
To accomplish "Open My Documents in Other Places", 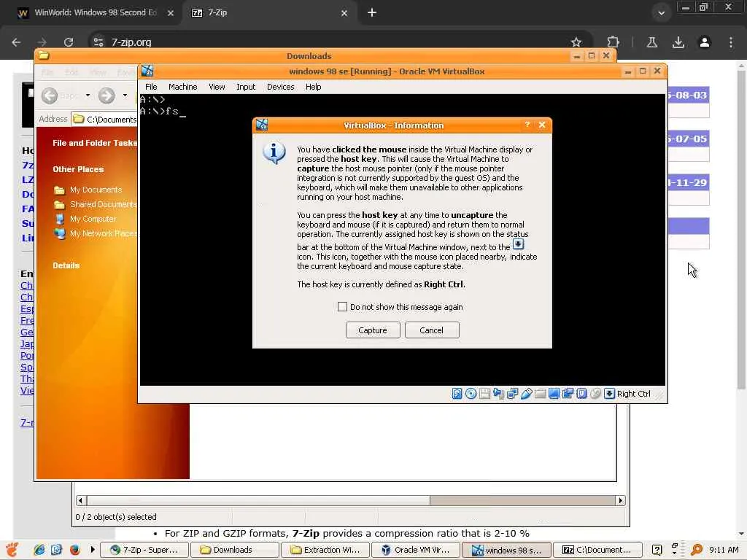I will 96,190.
